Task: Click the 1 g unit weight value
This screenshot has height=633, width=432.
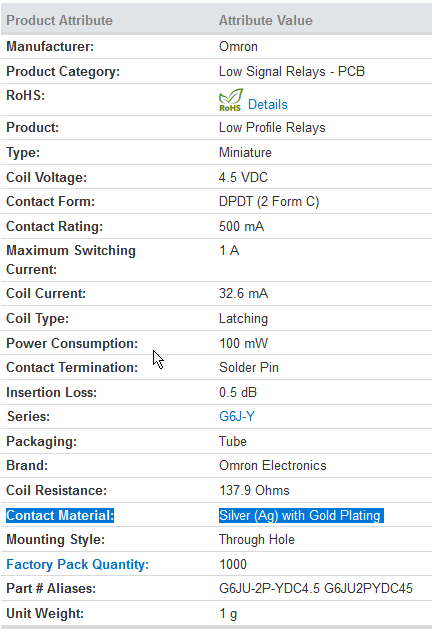Action: coord(228,614)
